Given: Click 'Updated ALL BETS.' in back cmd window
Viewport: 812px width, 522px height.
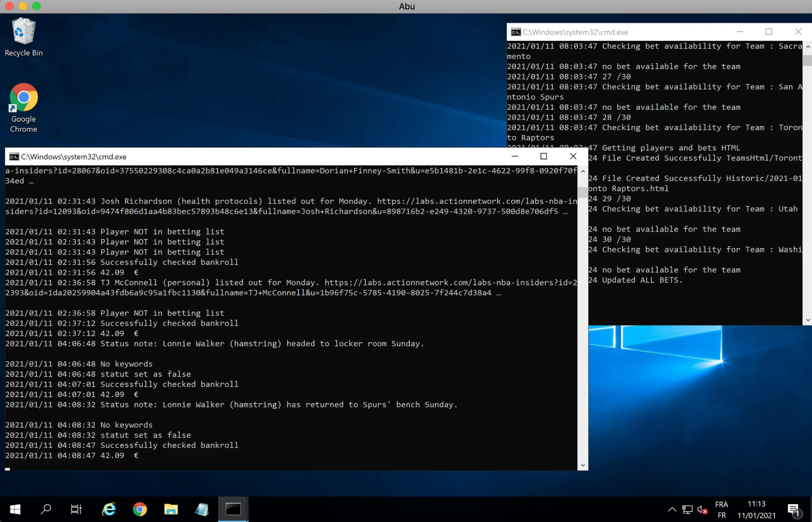Looking at the screenshot, I should coord(642,280).
